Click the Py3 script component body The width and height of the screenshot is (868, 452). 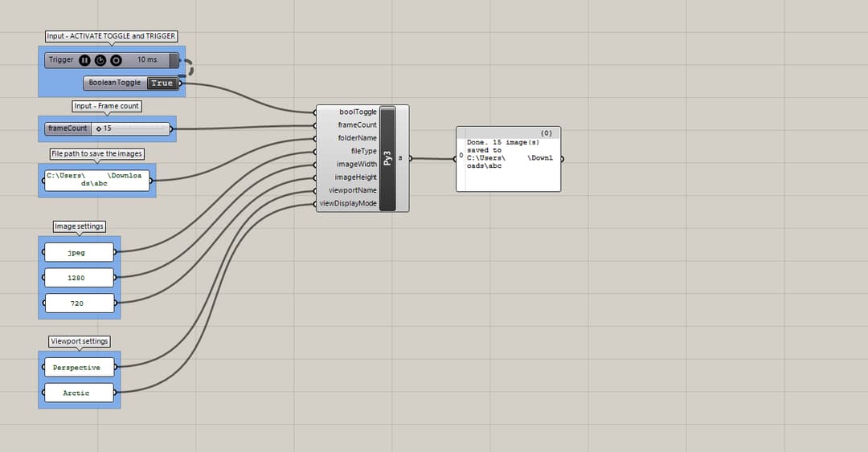pyautogui.click(x=387, y=158)
